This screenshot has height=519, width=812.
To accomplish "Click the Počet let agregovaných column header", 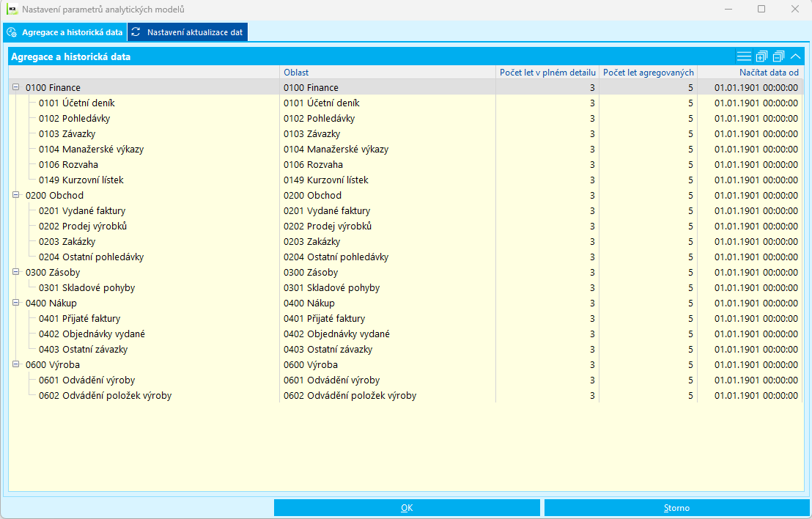I will point(649,73).
